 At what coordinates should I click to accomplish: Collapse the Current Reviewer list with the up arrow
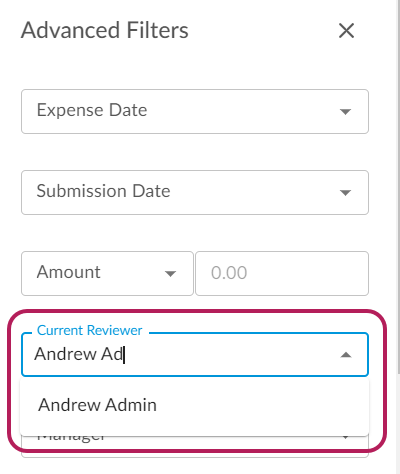click(346, 355)
